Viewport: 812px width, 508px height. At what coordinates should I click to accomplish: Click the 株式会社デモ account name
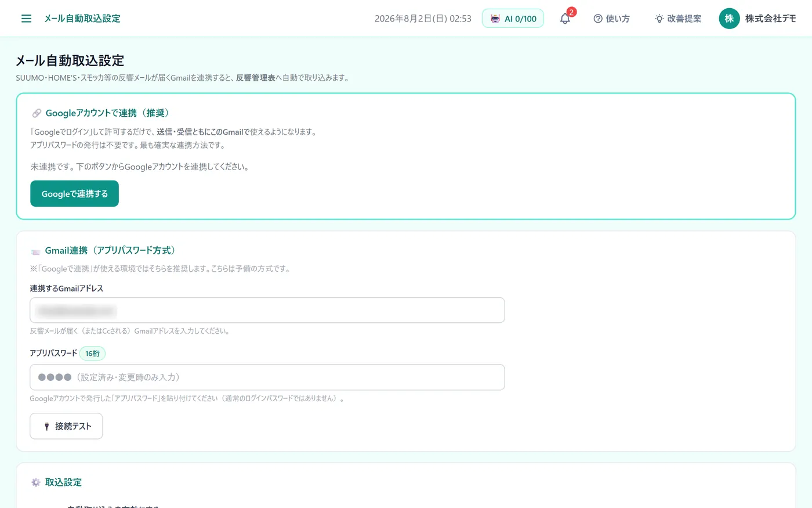click(770, 19)
